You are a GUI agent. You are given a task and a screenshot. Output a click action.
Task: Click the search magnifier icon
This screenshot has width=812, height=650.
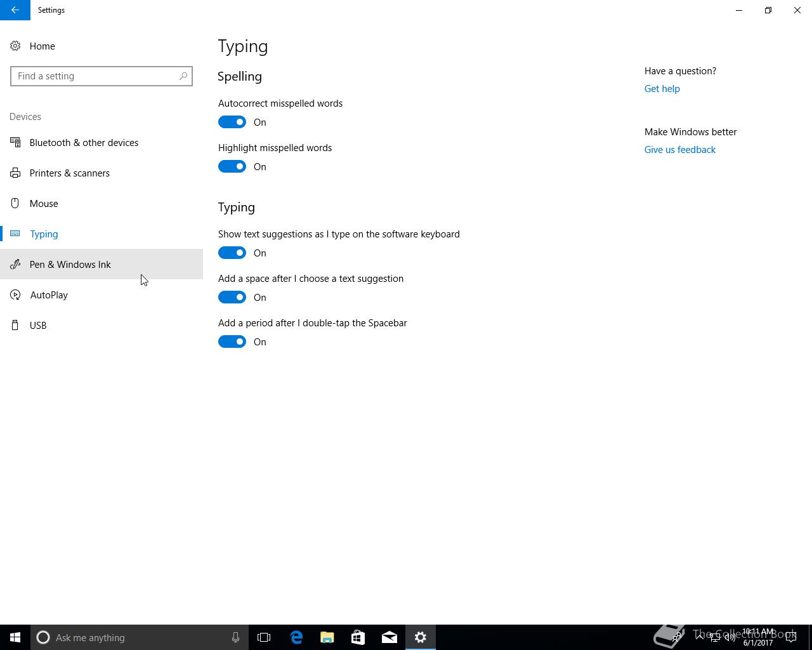(183, 76)
